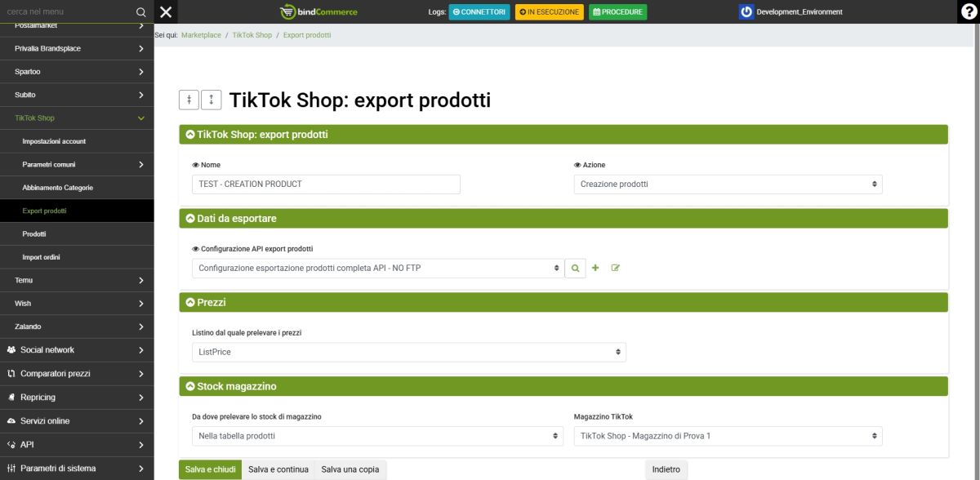Expand the API menu
980x480 pixels.
[x=77, y=445]
